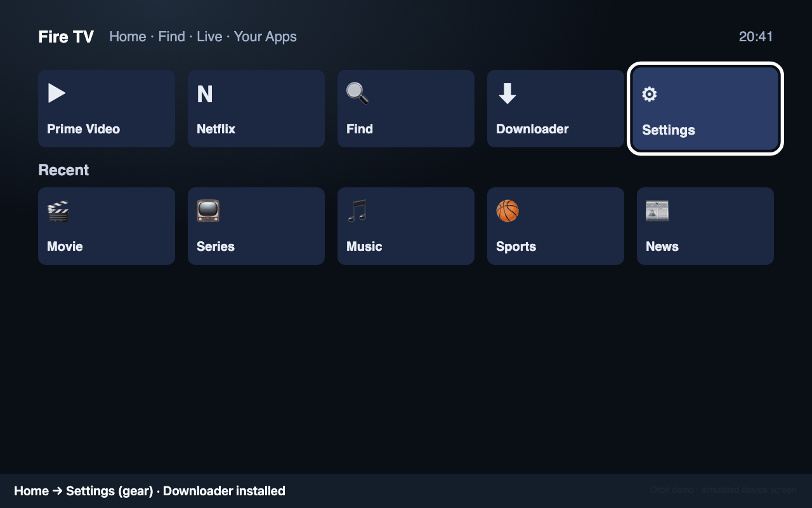Open Your Apps in the navigation
This screenshot has width=812, height=508.
point(265,37)
